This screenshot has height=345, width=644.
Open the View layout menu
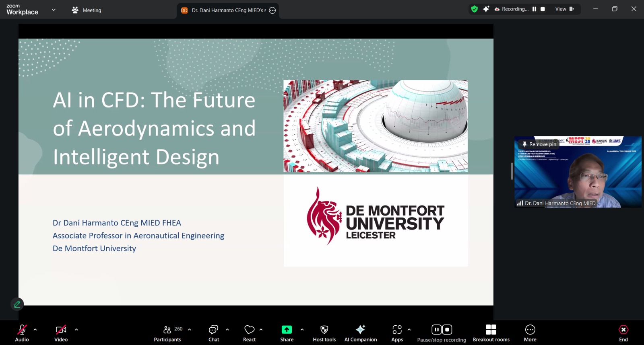point(564,9)
